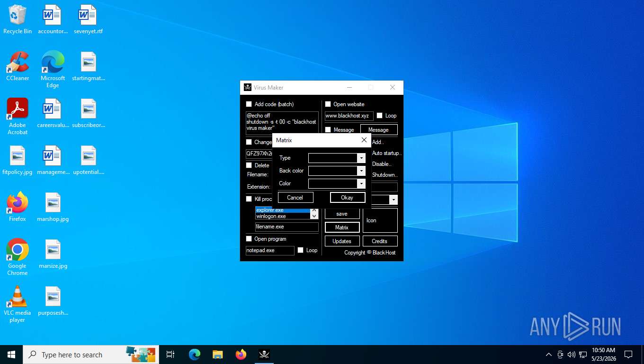The image size is (644, 364).
Task: Select Microsoft Edge desktop shortcut
Action: click(53, 70)
